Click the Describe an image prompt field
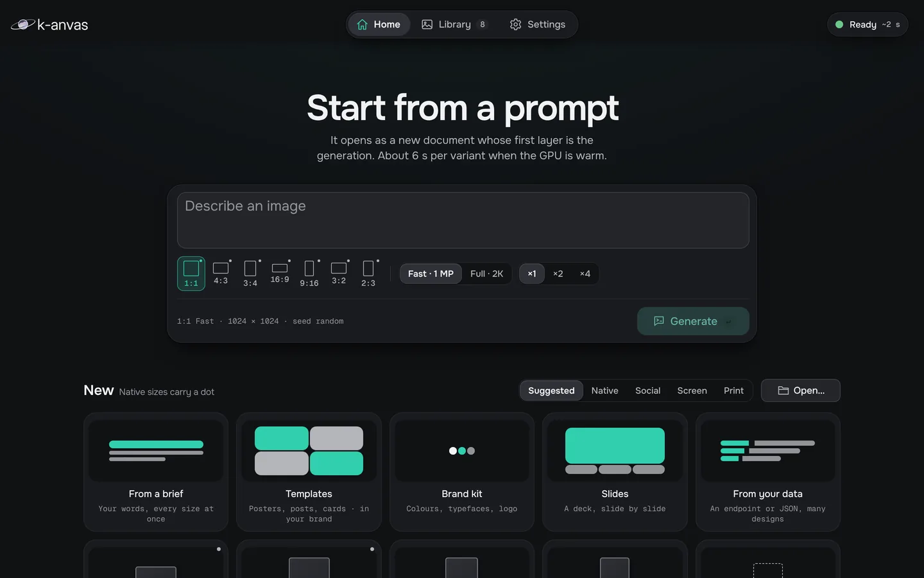This screenshot has height=578, width=924. [x=463, y=220]
